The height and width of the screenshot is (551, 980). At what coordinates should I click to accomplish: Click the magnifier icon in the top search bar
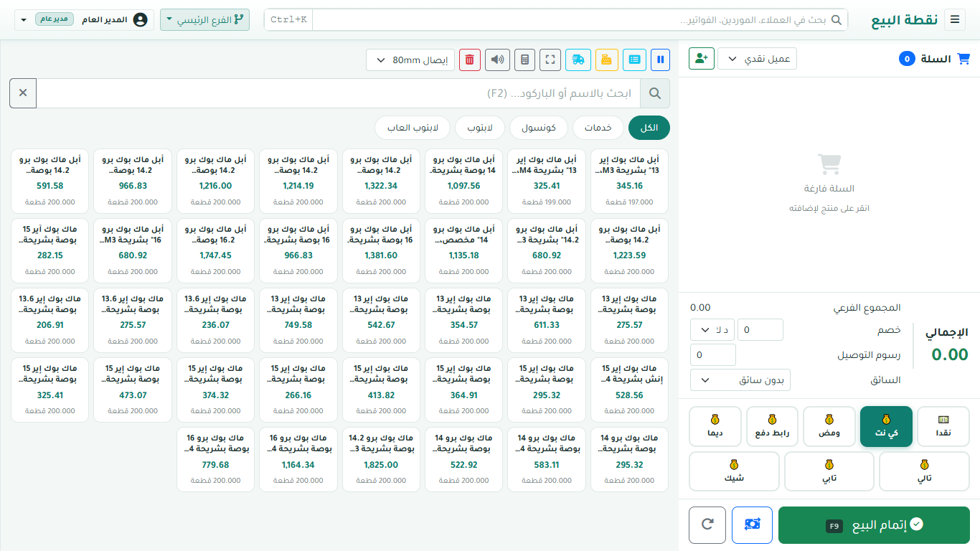click(x=837, y=20)
